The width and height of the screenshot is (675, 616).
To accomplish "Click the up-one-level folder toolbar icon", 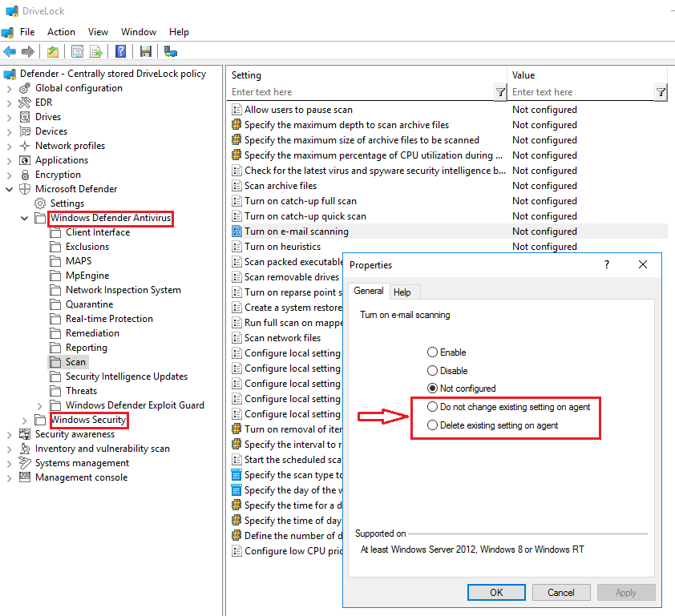I will point(53,52).
